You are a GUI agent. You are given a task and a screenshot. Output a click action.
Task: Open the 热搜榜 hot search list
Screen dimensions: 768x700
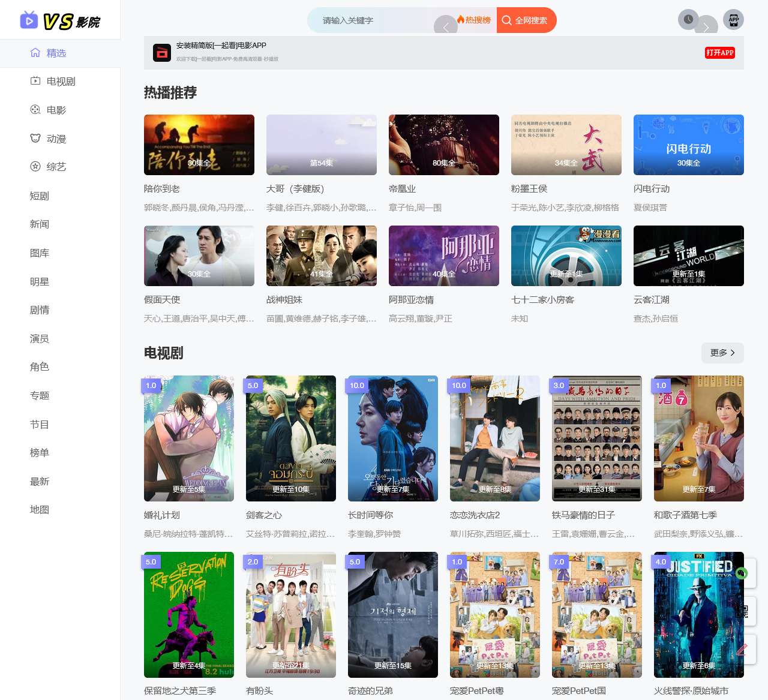coord(474,20)
